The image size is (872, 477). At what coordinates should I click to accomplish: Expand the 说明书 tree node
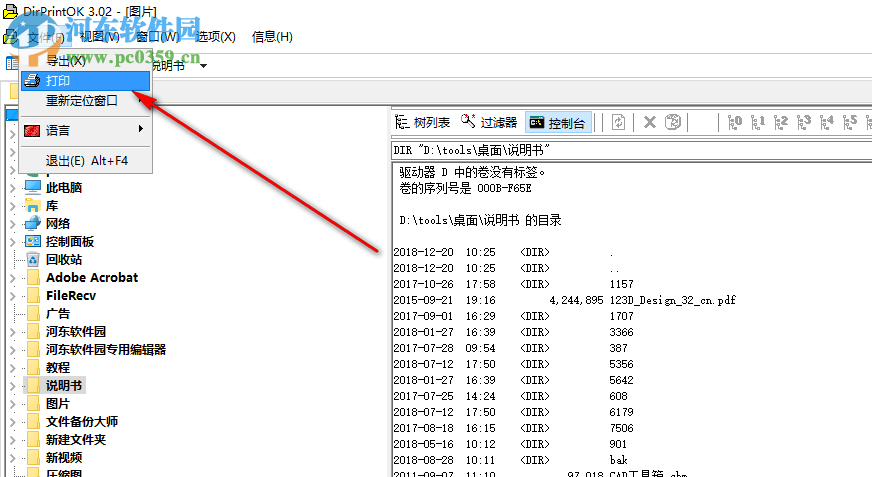[13, 386]
